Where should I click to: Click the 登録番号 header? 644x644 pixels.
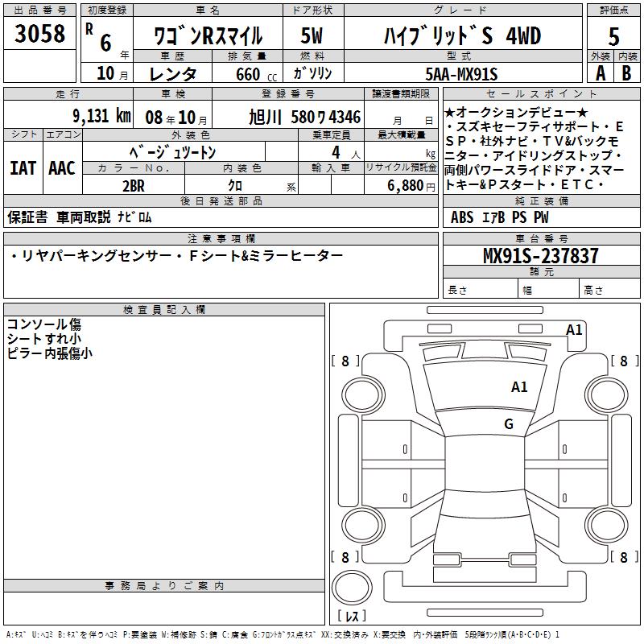tap(288, 94)
